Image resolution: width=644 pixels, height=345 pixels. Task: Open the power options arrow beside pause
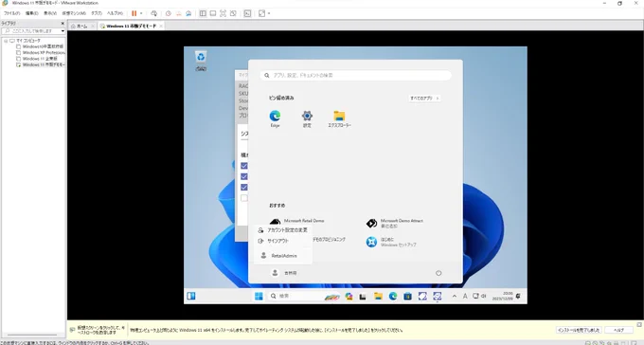point(141,13)
